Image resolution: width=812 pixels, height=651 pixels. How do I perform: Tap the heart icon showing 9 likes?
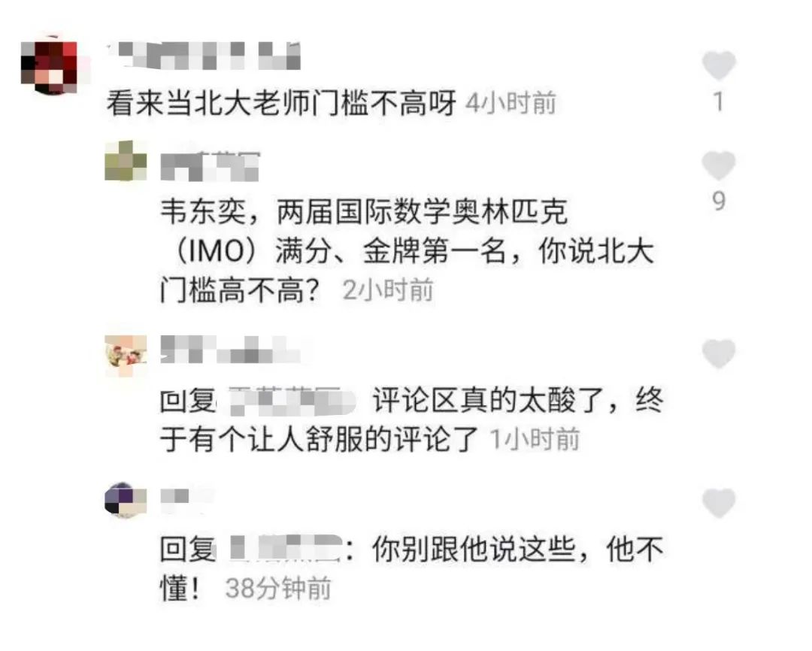coord(719,165)
